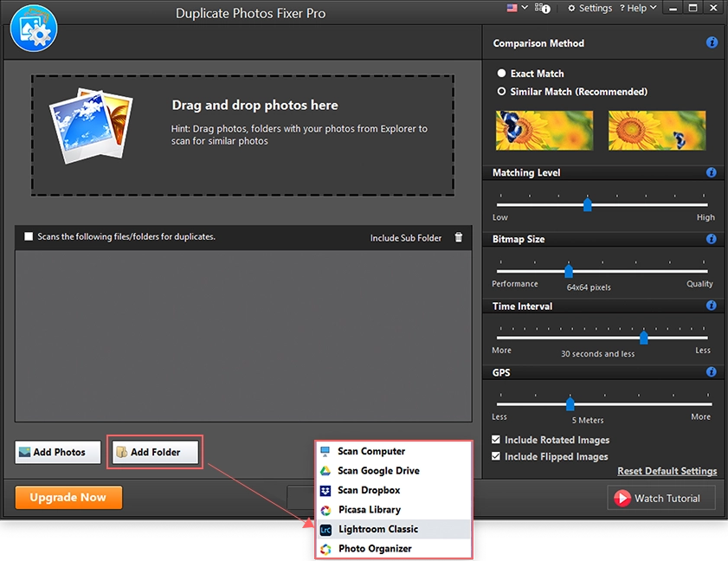The image size is (728, 561).
Task: Show info about GPS setting
Action: click(711, 371)
